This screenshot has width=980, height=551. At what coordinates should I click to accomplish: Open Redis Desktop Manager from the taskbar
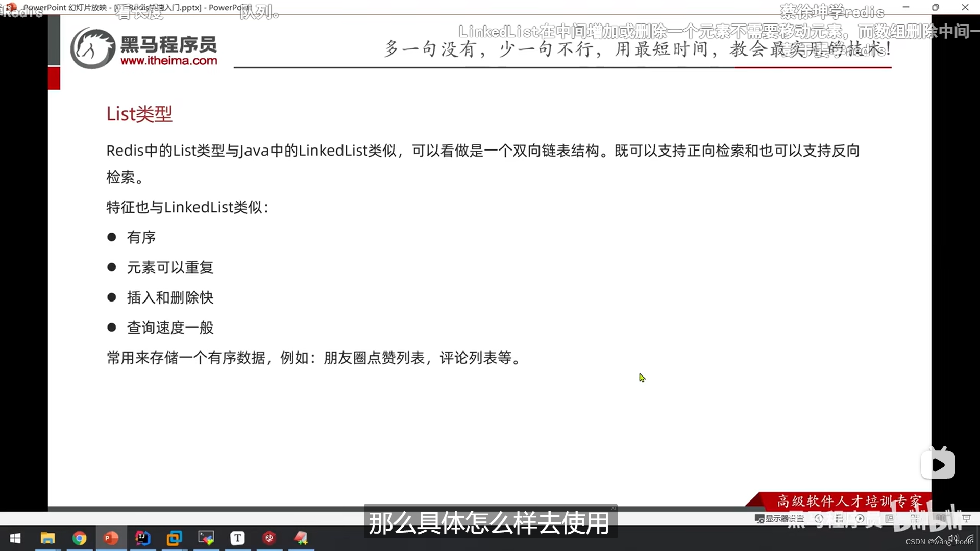tap(269, 538)
